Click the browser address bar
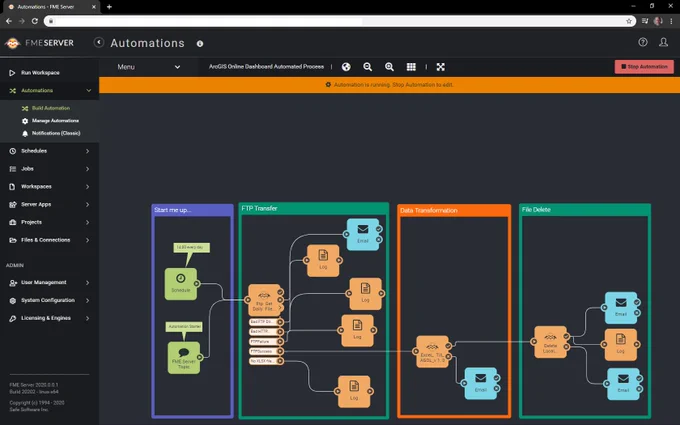 point(340,21)
